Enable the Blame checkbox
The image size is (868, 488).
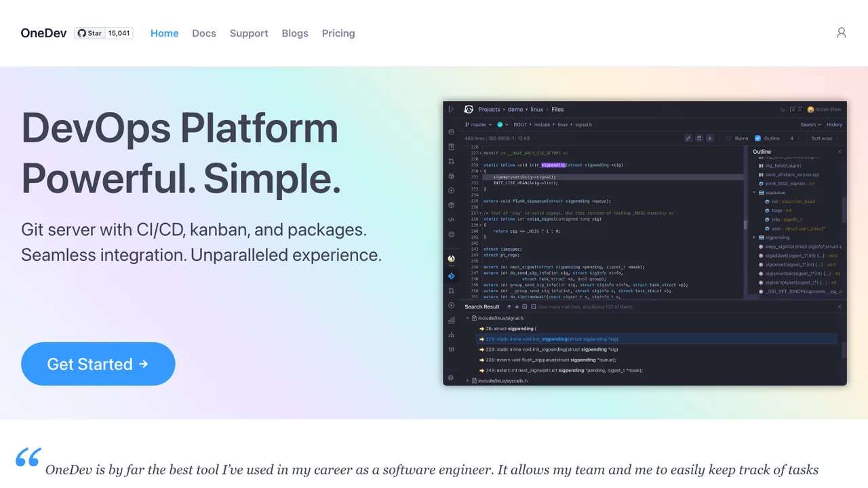(728, 138)
